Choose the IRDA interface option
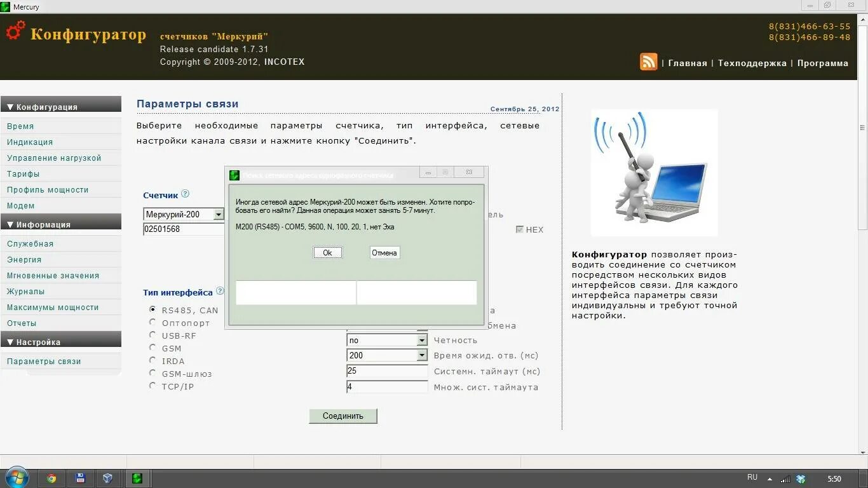Screen dimensions: 868x488 point(153,360)
